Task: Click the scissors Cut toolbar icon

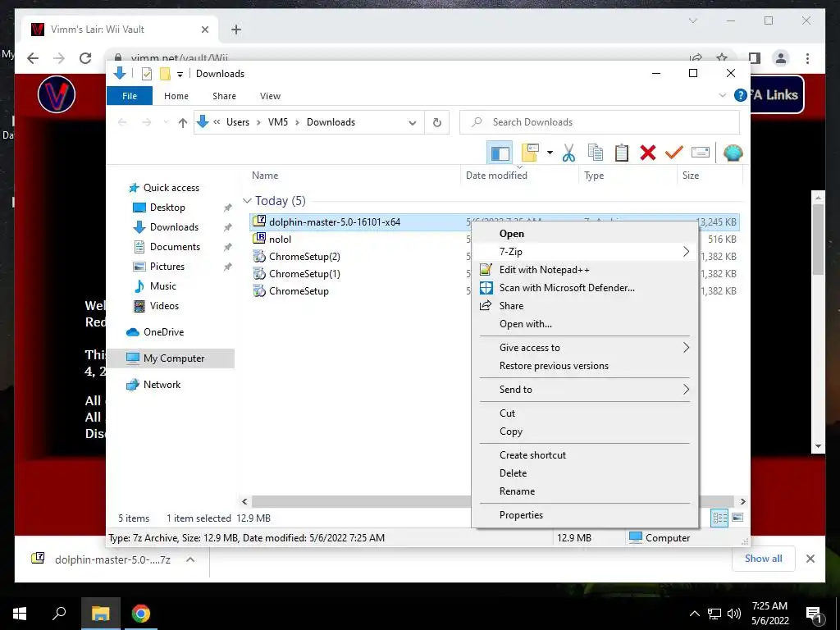Action: point(568,153)
